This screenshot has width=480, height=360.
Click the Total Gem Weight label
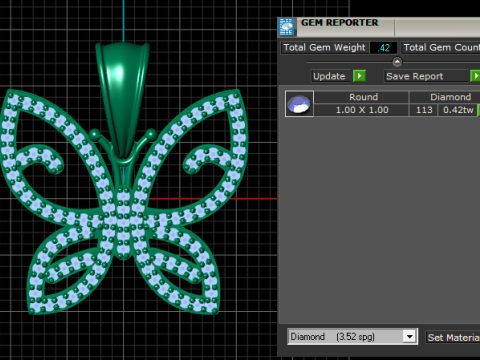coord(324,48)
